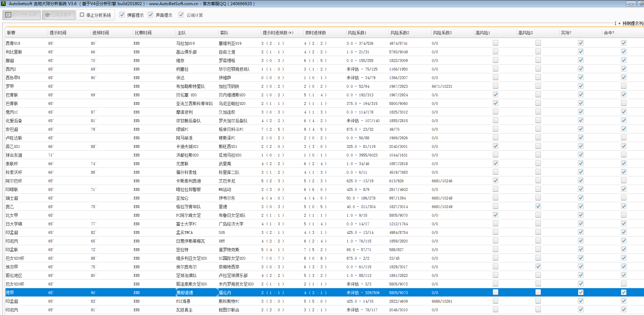
Task: Click the 提示时间 column header
Action: [x=58, y=33]
